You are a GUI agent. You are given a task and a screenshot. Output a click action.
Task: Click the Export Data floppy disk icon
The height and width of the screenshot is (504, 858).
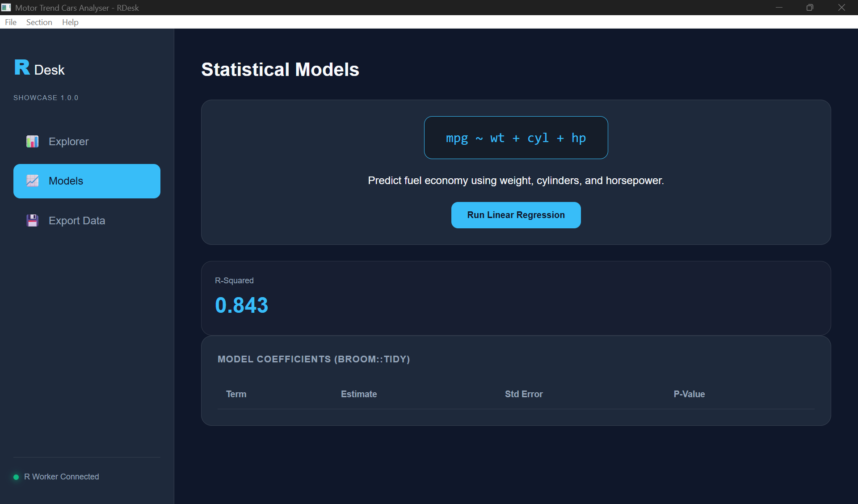(32, 220)
